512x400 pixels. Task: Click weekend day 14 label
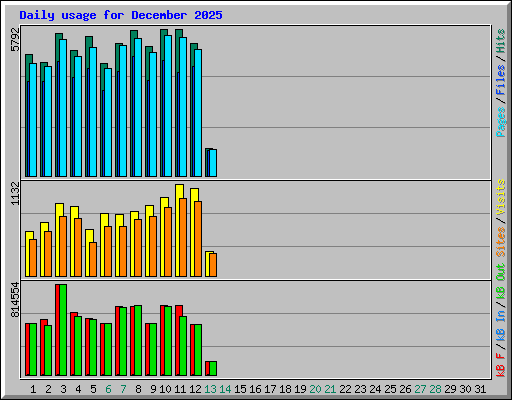point(225,389)
